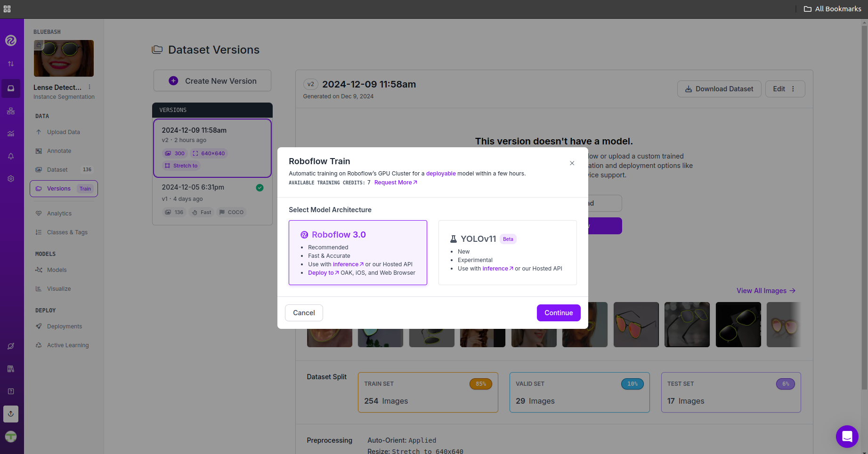
Task: Open the black sunglasses on dark background thumbnail
Action: pos(738,325)
